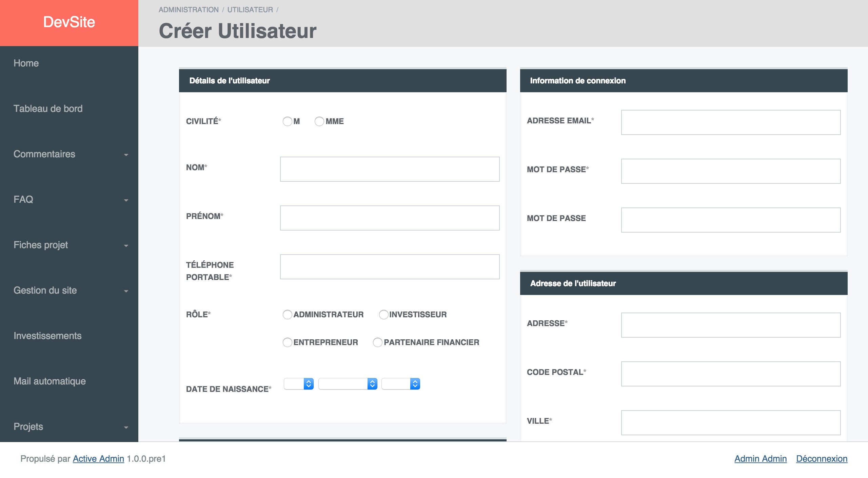The height and width of the screenshot is (478, 868).
Task: Go to Tableau de bord menu
Action: tap(48, 108)
